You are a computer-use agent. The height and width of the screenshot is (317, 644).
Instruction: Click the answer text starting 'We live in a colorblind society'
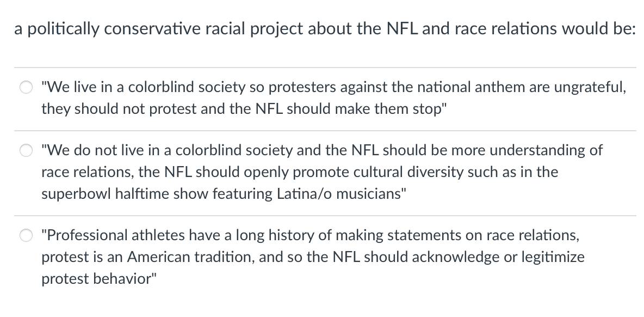pyautogui.click(x=333, y=87)
